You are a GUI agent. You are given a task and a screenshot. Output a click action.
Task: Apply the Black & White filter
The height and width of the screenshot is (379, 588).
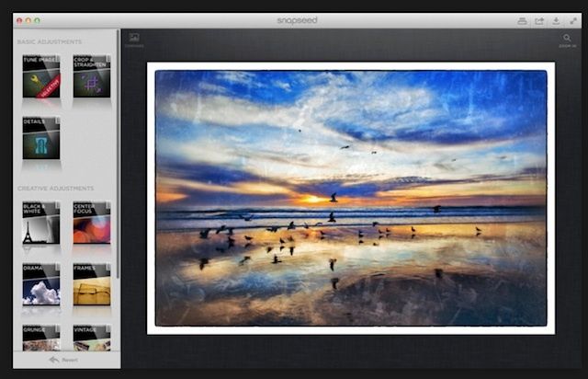[40, 223]
